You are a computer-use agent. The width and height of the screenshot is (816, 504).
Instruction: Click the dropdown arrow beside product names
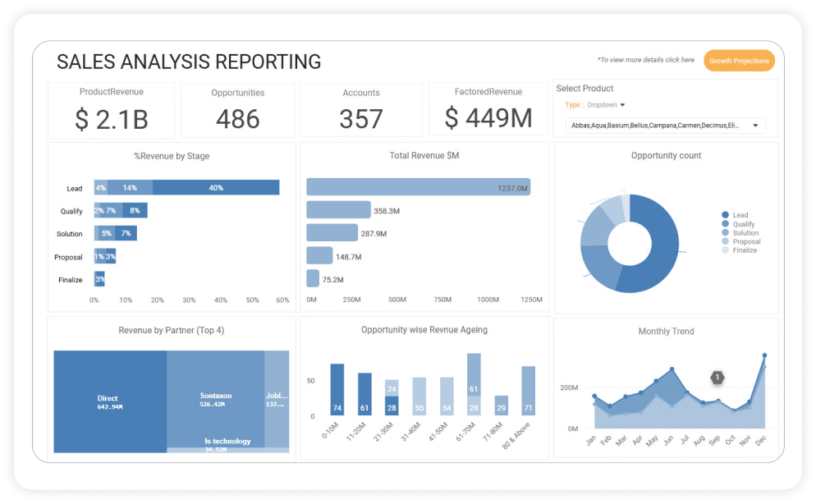pos(754,126)
